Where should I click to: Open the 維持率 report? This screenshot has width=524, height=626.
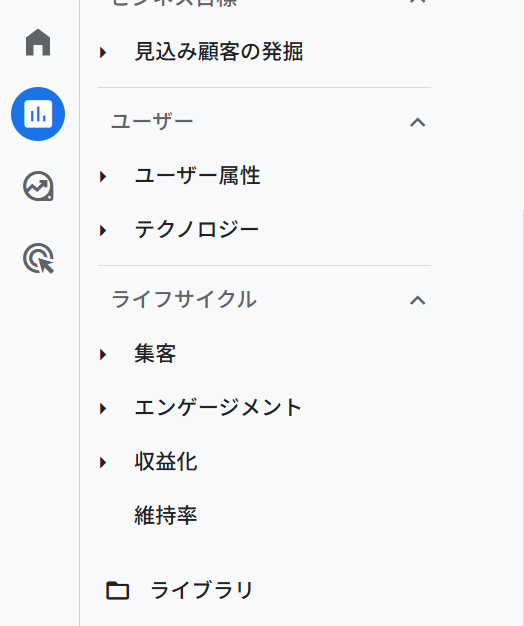click(166, 515)
